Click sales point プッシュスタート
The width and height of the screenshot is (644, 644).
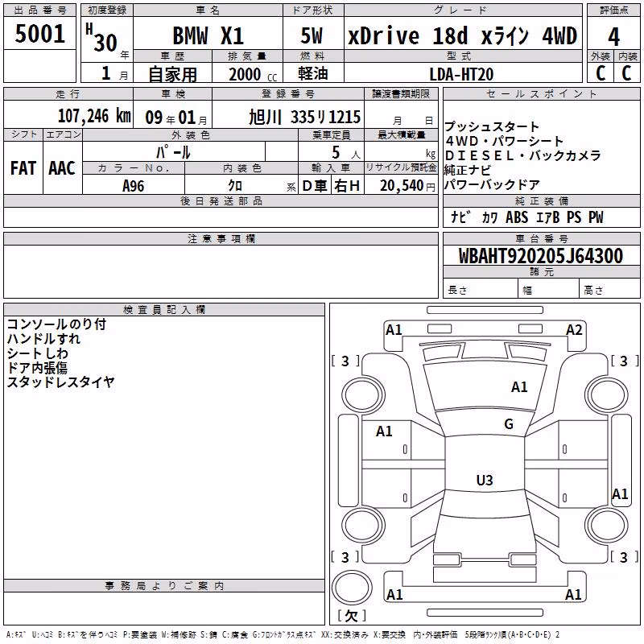tap(492, 126)
